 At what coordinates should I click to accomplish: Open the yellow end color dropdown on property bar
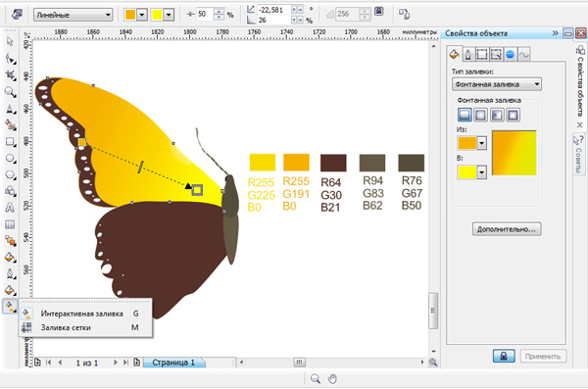tap(169, 15)
